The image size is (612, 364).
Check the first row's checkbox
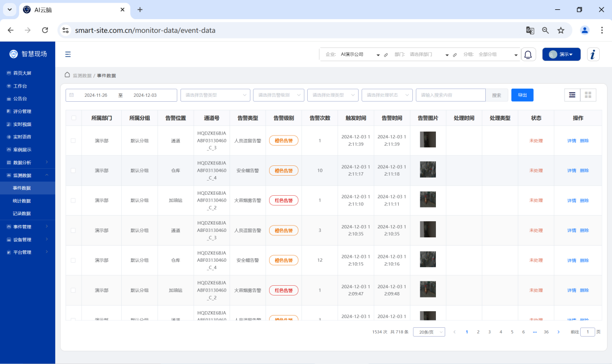click(73, 141)
